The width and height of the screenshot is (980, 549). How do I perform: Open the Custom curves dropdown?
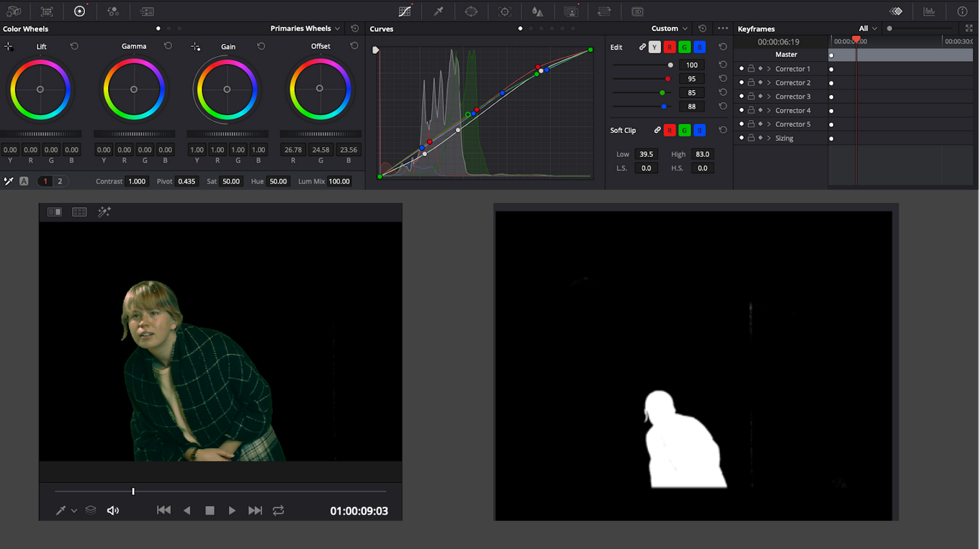pyautogui.click(x=670, y=29)
